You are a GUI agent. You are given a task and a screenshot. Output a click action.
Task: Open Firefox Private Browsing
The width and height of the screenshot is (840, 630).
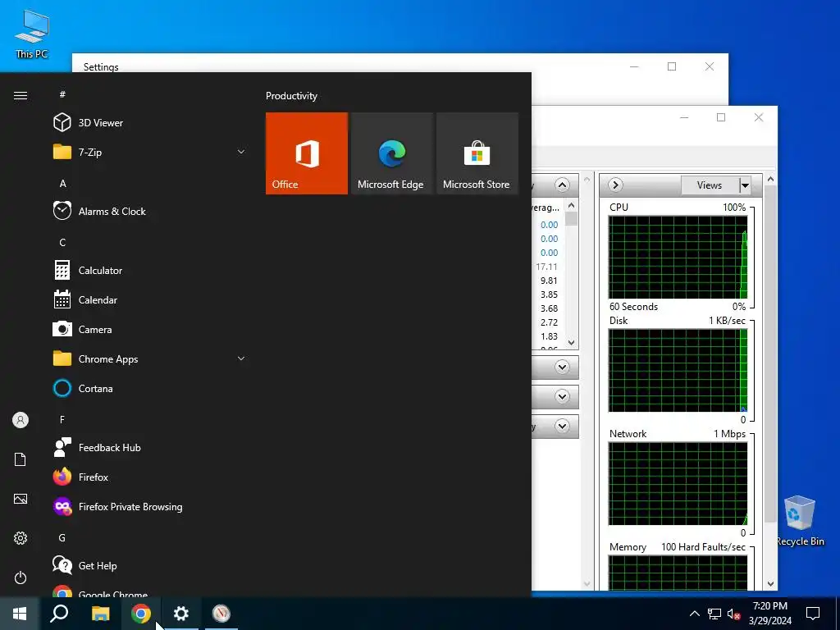tap(150, 507)
